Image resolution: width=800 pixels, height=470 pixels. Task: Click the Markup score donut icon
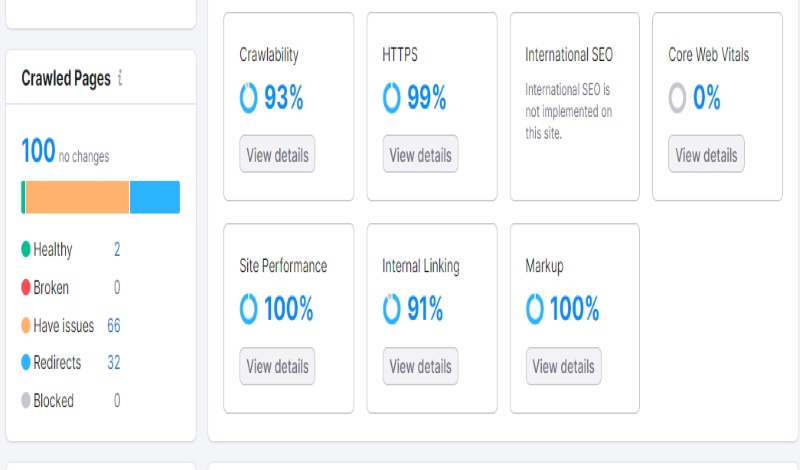(x=535, y=310)
